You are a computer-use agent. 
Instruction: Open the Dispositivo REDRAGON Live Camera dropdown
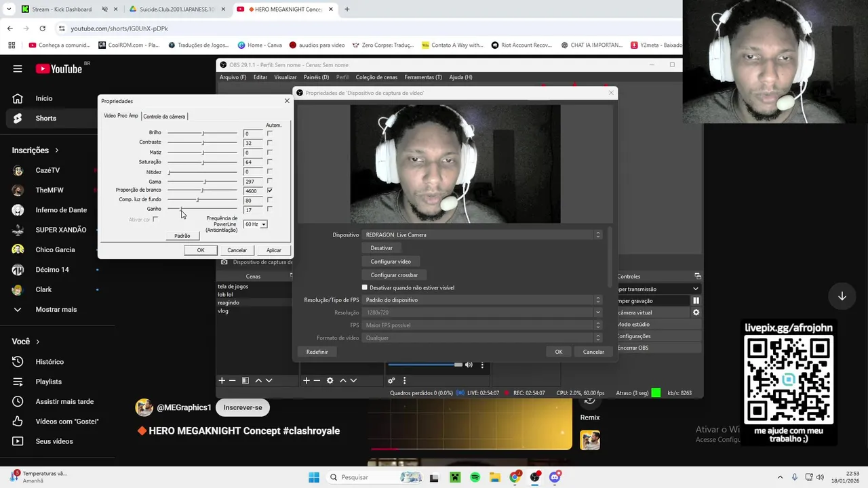coord(482,235)
